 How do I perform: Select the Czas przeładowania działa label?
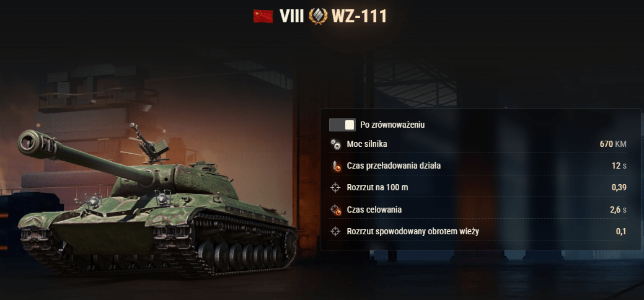(394, 166)
